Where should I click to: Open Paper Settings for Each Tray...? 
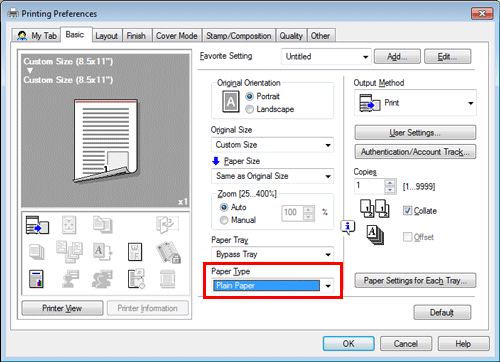415,281
